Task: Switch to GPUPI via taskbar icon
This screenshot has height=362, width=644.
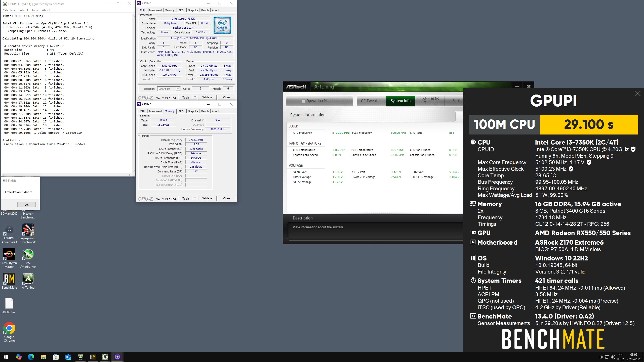Action: tap(105, 357)
